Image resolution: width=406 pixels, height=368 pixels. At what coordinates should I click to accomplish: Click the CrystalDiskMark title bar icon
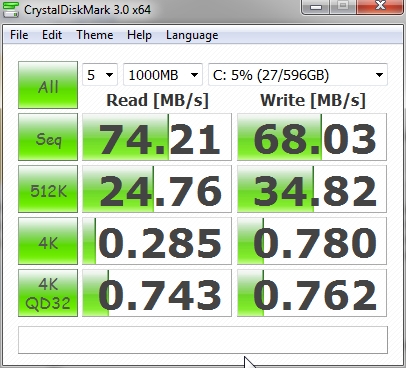tap(11, 9)
